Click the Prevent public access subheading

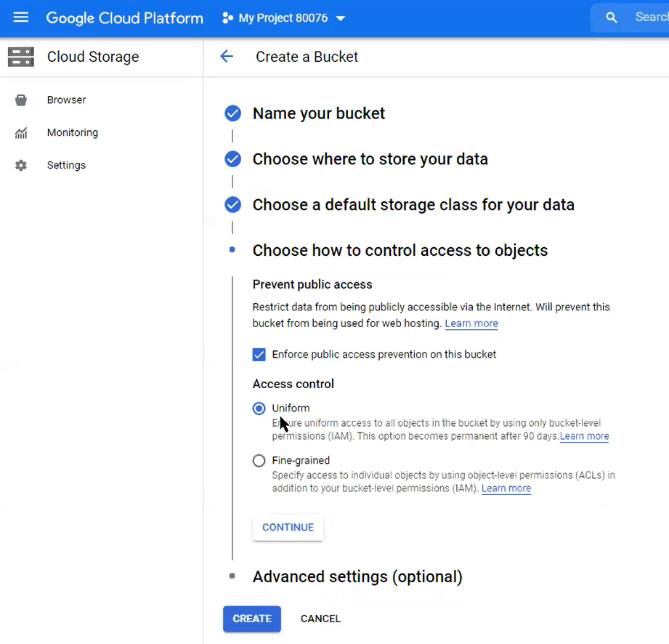[312, 284]
